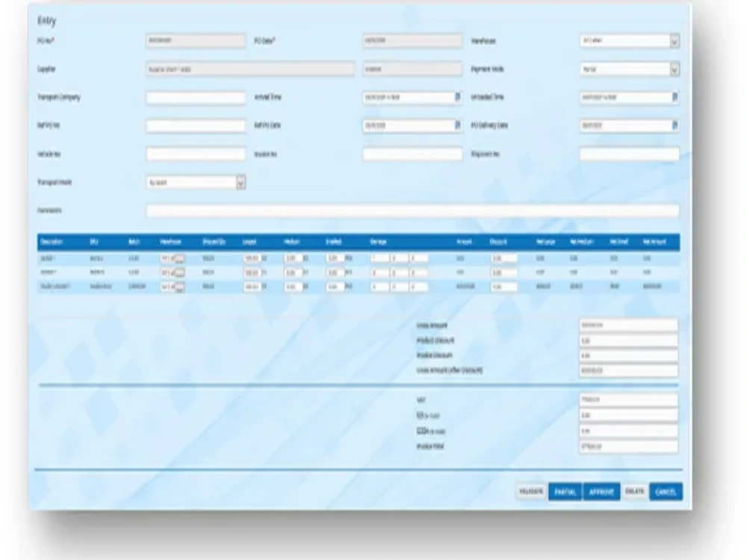Focus the Vehicle No input field

[196, 155]
